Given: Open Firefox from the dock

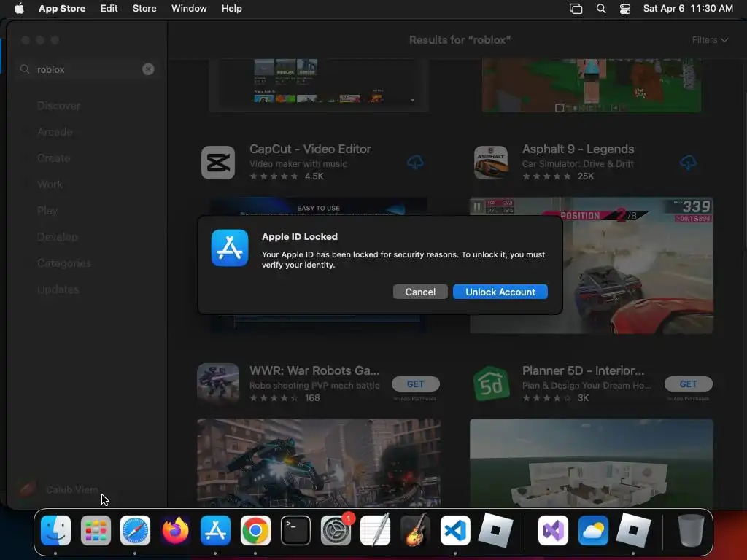Looking at the screenshot, I should (175, 530).
